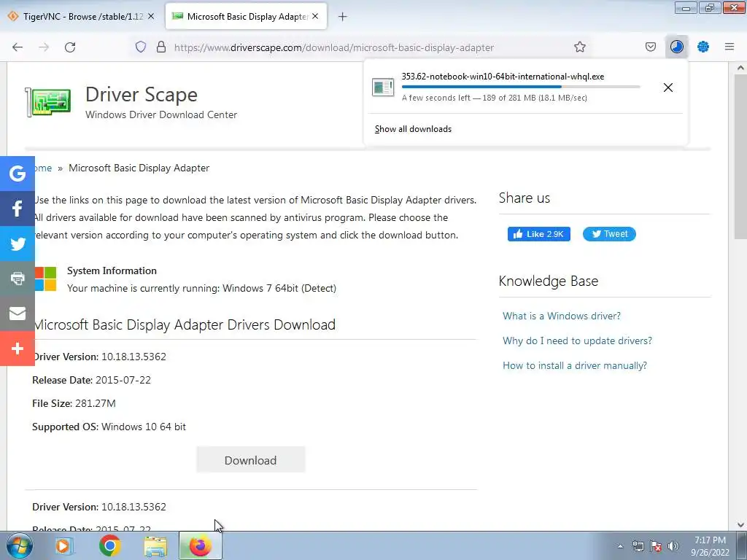The height and width of the screenshot is (560, 747).
Task: Click the scrollbar up arrow
Action: 740,68
